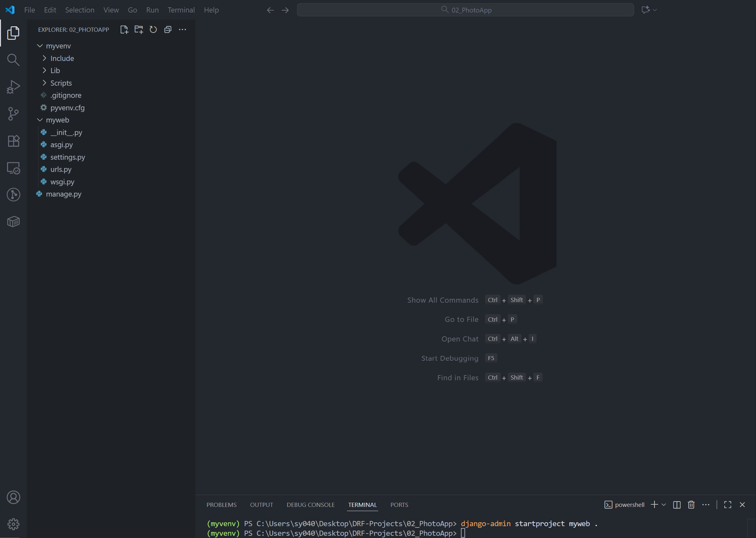756x538 pixels.
Task: Click the New File icon in Explorer
Action: (x=124, y=29)
